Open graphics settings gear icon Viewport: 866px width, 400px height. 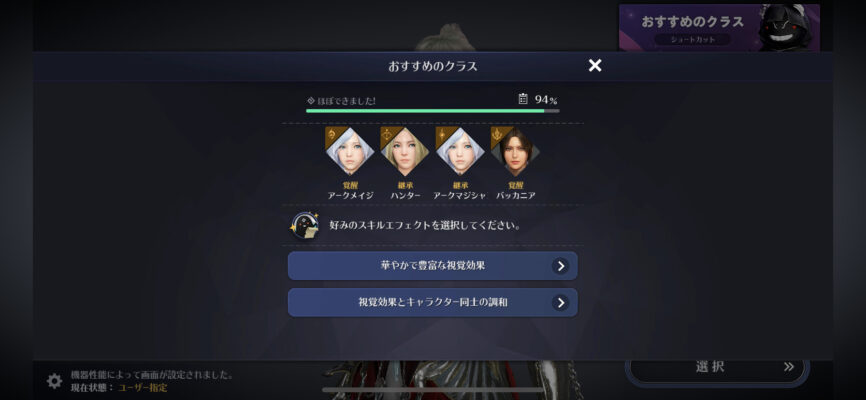[x=54, y=381]
